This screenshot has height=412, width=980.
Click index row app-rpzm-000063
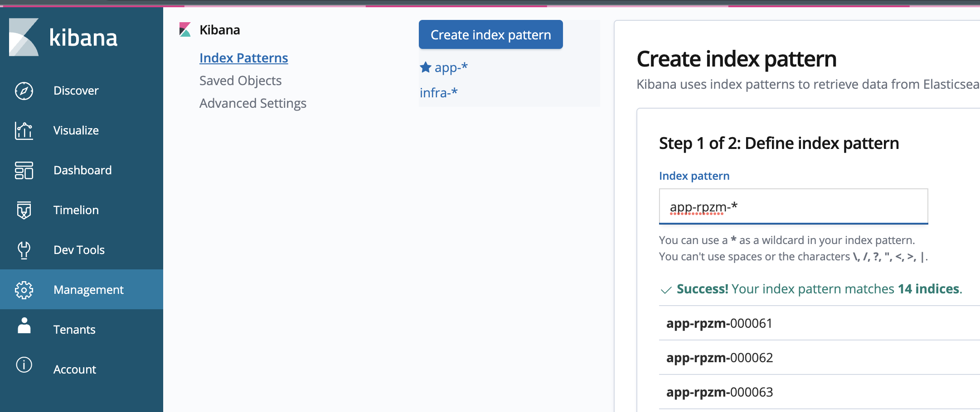tap(820, 392)
